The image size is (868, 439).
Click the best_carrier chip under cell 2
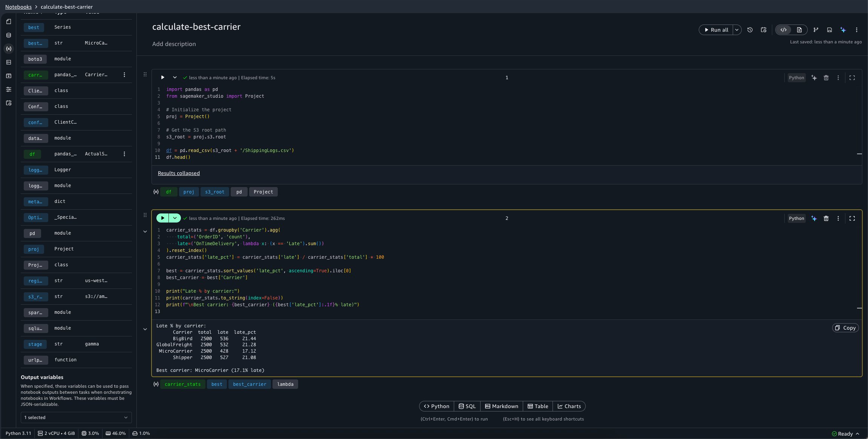(250, 384)
